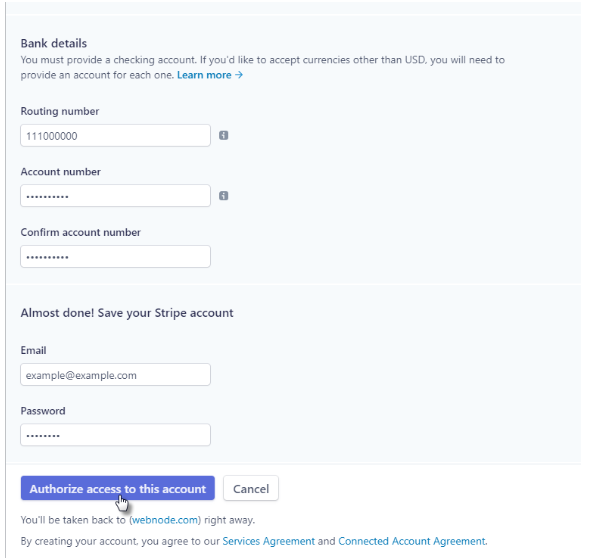Focus the Password input field
This screenshot has height=558, width=601.
click(115, 435)
